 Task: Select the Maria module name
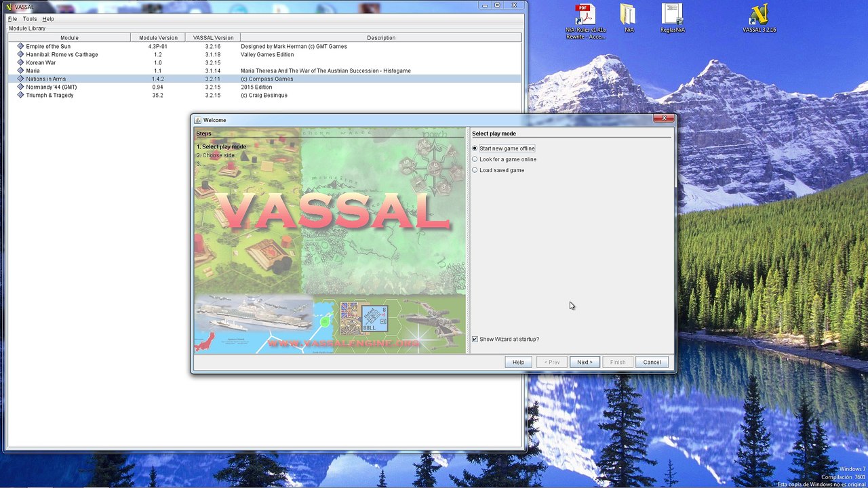coord(33,70)
